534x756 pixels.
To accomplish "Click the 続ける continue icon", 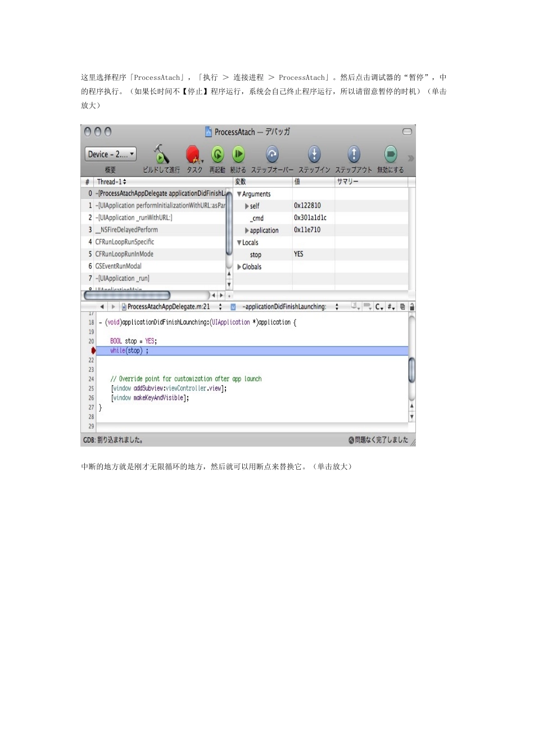I will click(x=238, y=154).
